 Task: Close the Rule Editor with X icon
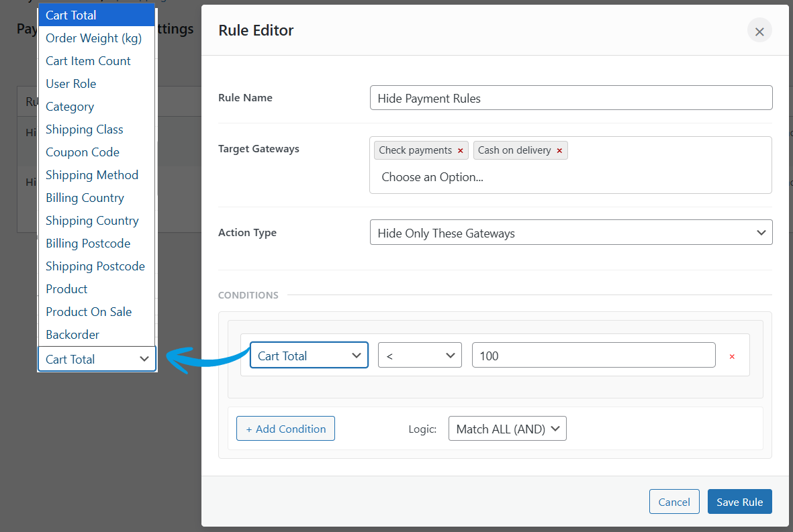(759, 31)
